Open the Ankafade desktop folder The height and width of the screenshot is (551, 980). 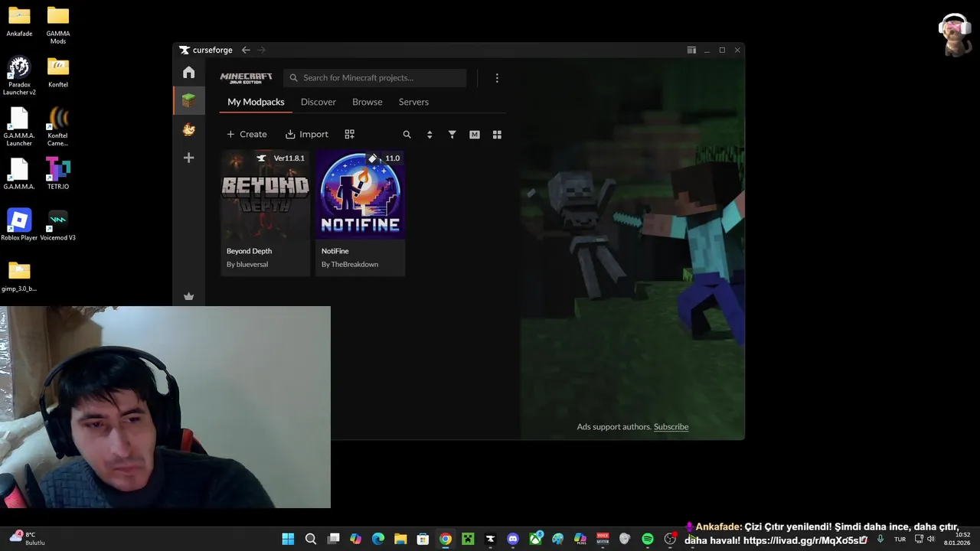tap(19, 21)
